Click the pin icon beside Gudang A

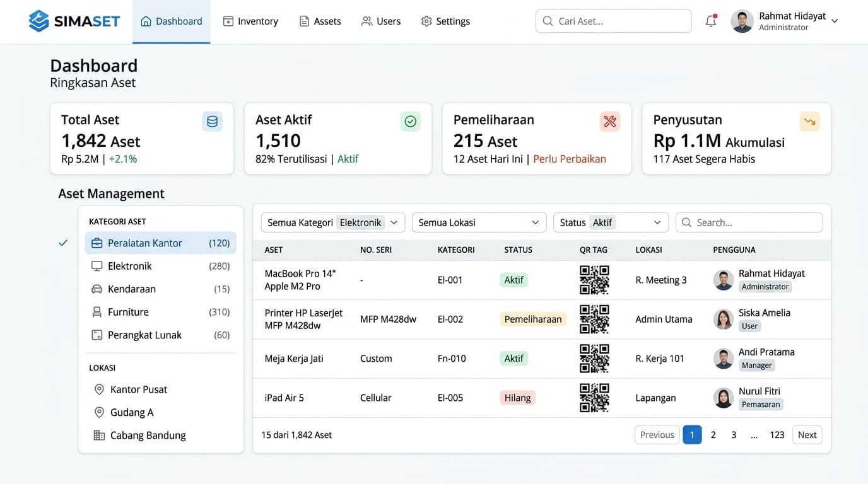[x=99, y=412]
